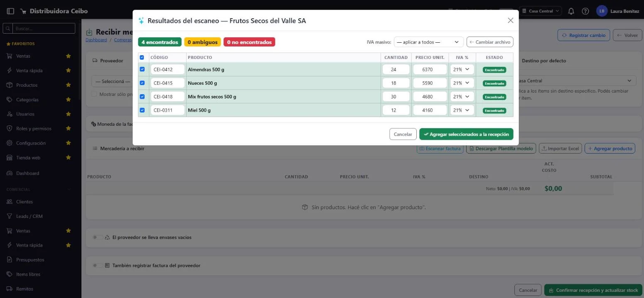
Task: Toggle 'El proveedor se lleva envases vacíos' switch
Action: (97, 237)
